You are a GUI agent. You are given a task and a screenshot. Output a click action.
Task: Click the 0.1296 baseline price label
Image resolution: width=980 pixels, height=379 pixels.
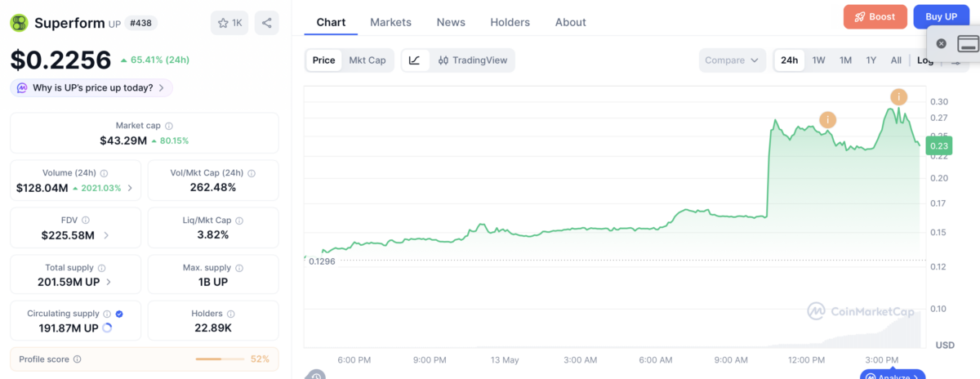[322, 261]
